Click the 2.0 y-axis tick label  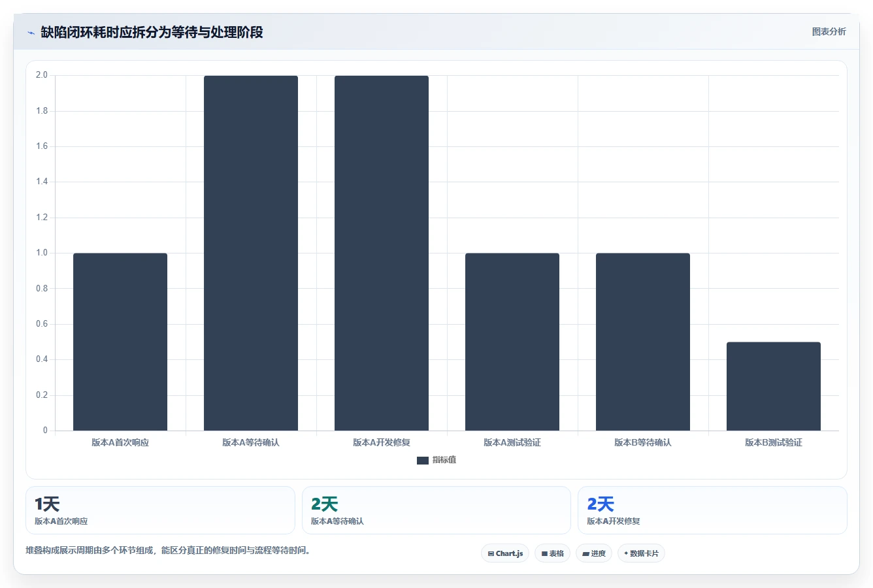(42, 75)
